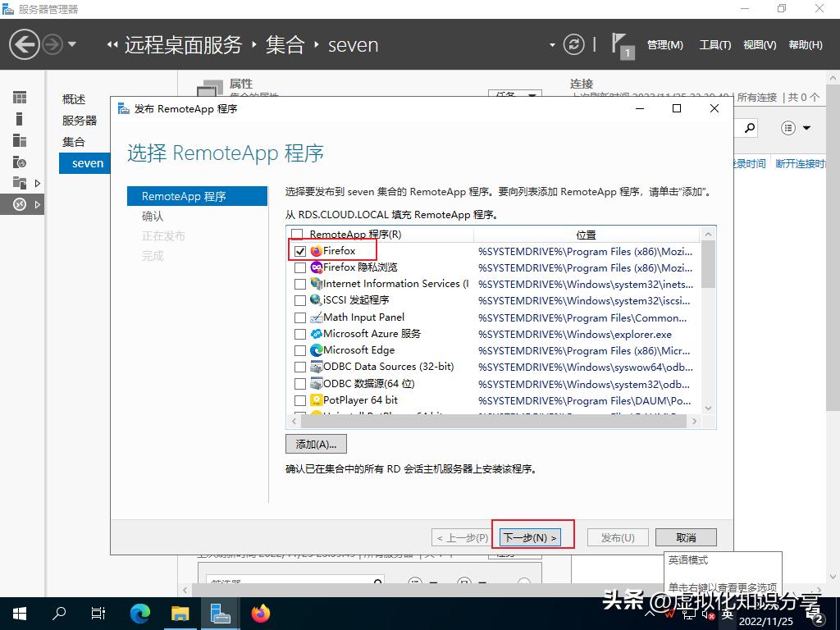Open Firefox from the Windows taskbar

(261, 613)
